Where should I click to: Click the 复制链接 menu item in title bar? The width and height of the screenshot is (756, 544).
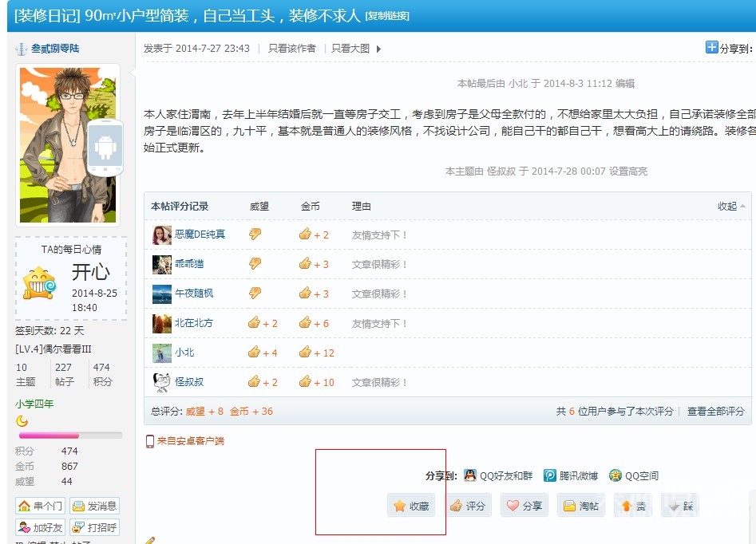(x=388, y=16)
